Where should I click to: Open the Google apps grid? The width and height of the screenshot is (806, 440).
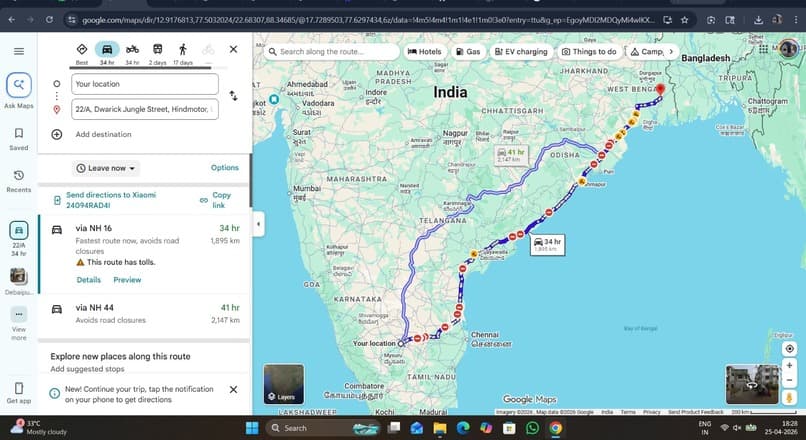[763, 49]
